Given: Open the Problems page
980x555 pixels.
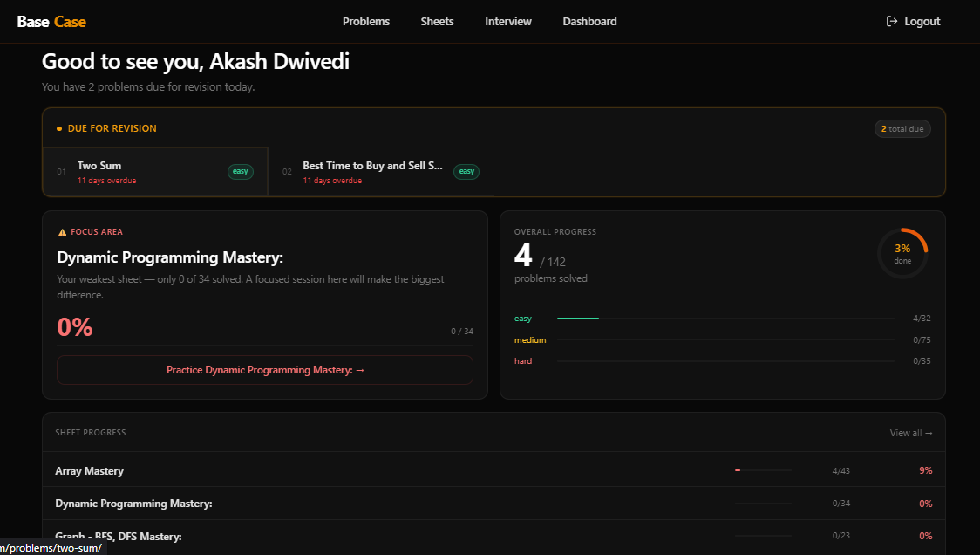Looking at the screenshot, I should [x=365, y=21].
